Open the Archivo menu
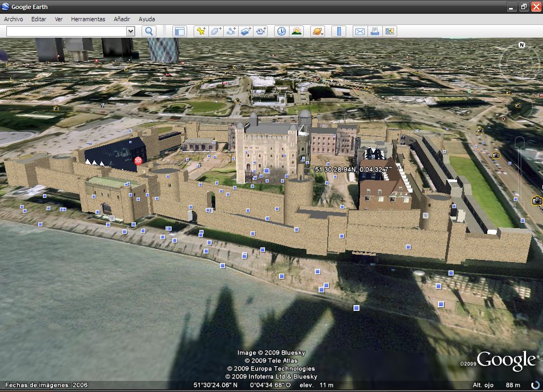 click(13, 19)
